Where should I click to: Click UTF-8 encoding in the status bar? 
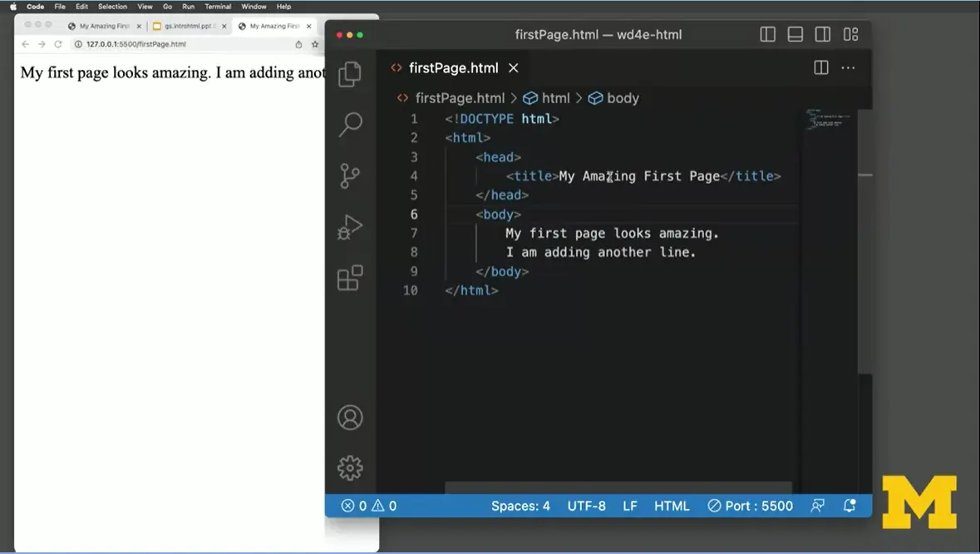point(587,505)
